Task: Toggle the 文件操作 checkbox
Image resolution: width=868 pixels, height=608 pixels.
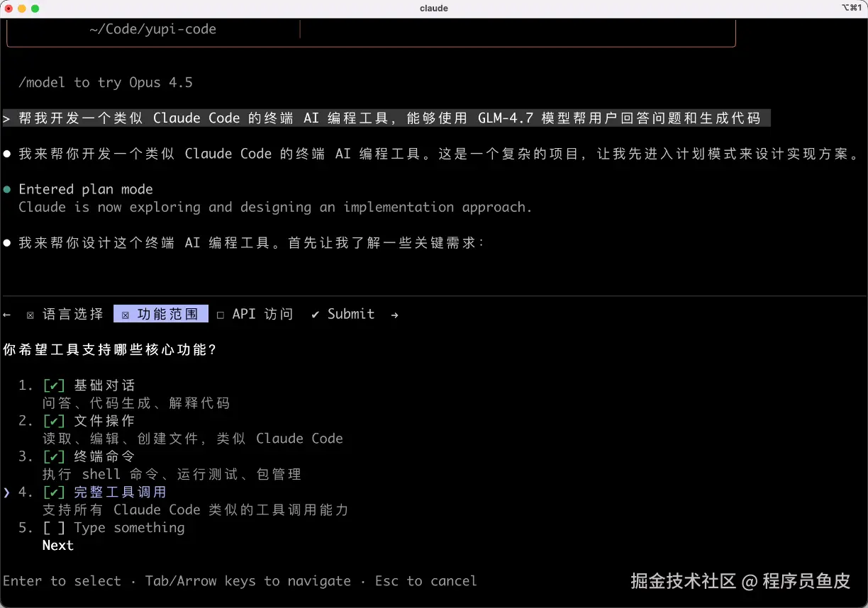Action: tap(54, 421)
